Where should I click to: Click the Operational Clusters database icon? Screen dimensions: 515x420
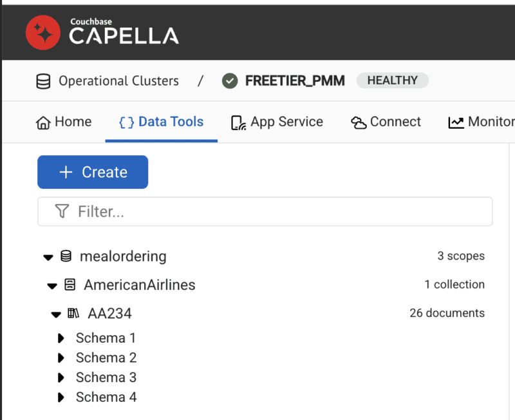43,81
